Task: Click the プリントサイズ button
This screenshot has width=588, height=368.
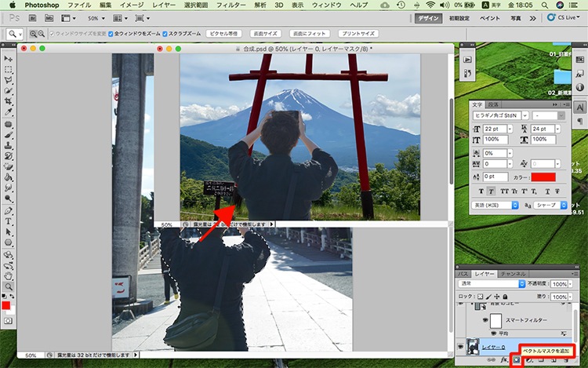Action: tap(358, 34)
